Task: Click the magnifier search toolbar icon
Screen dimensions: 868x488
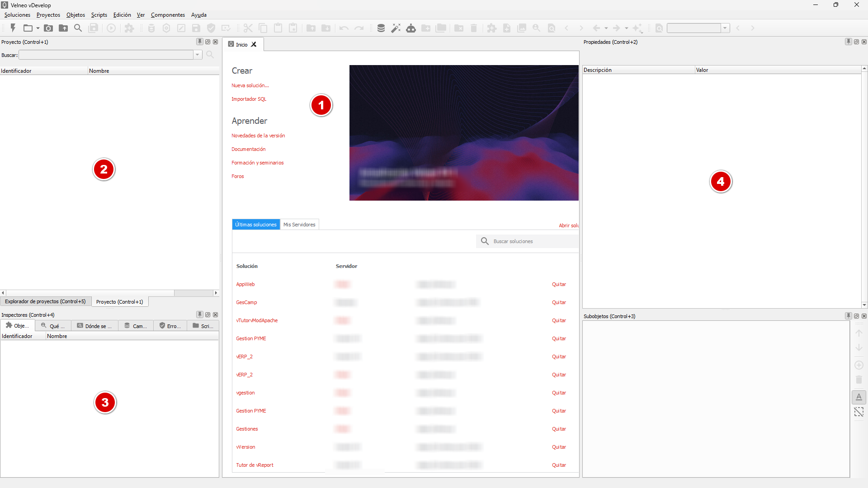Action: click(78, 28)
